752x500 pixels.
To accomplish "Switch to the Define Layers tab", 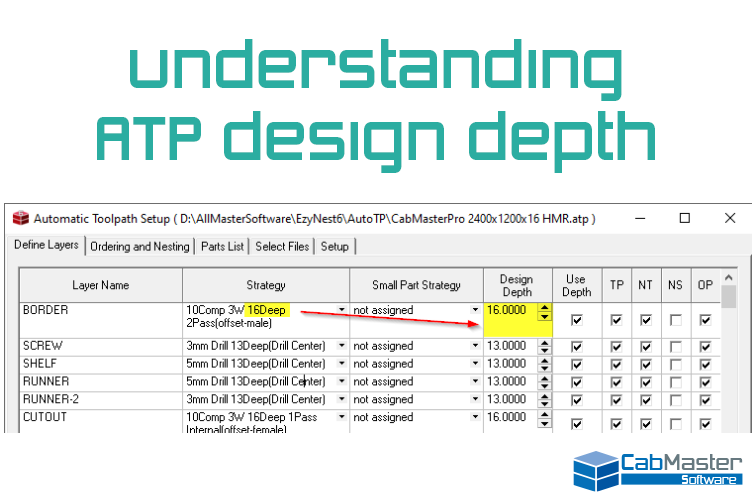I will (x=46, y=245).
